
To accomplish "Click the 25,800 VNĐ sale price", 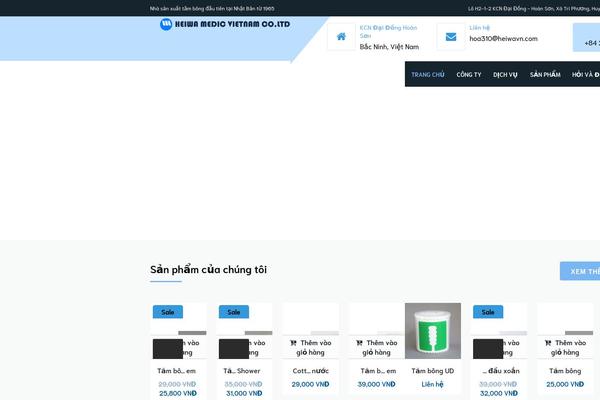I will pyautogui.click(x=178, y=393).
